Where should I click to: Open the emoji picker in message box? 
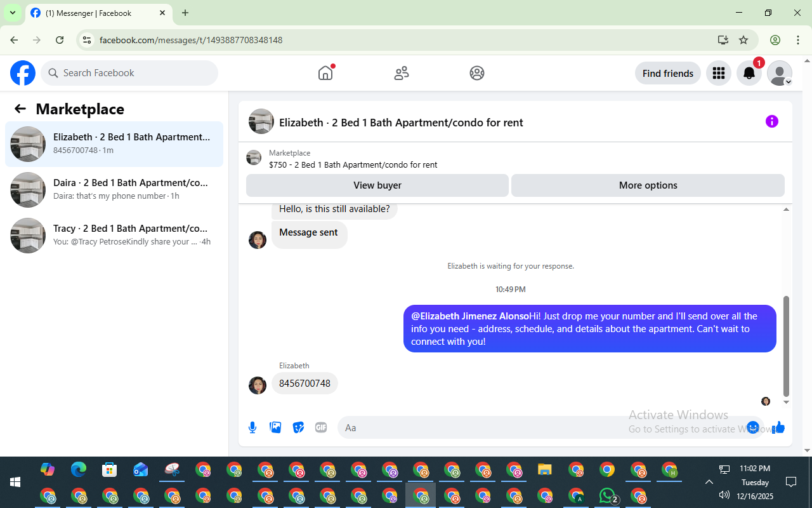(753, 427)
